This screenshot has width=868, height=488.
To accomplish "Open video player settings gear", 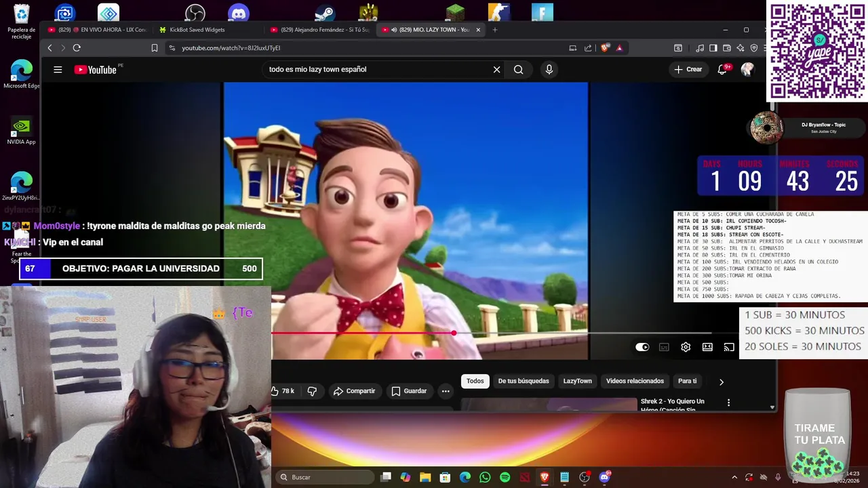I will [x=686, y=347].
